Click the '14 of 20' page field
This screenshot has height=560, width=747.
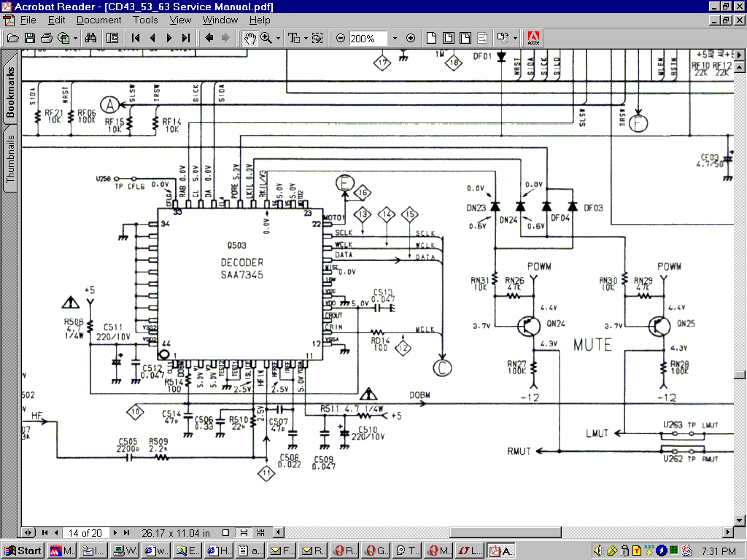(x=85, y=533)
